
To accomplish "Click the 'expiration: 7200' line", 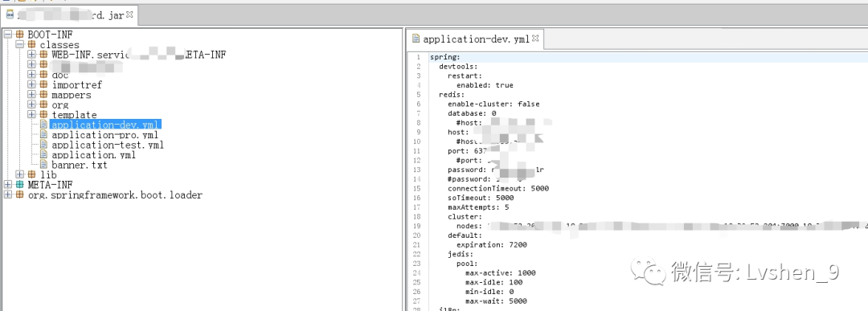I will (492, 245).
